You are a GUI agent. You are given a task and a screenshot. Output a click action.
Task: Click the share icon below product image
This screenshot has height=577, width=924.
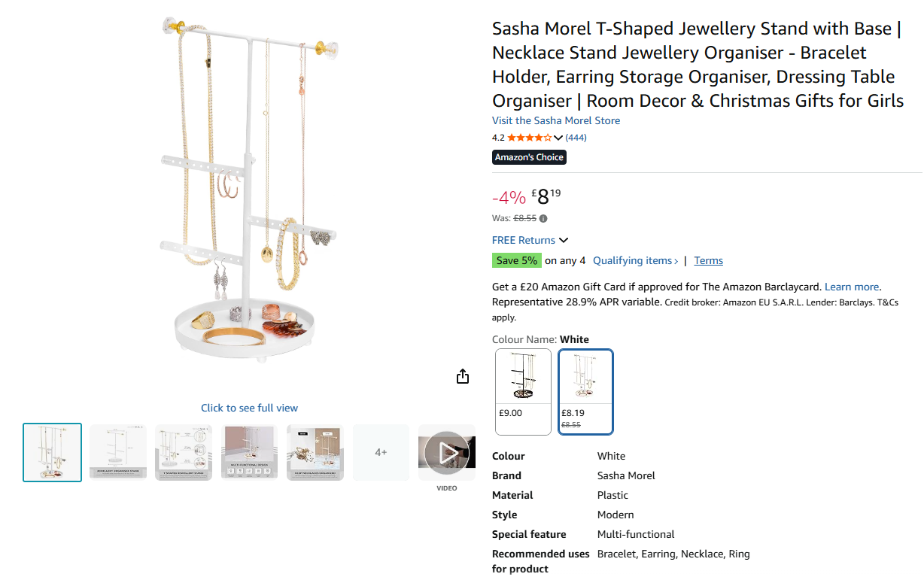point(463,377)
